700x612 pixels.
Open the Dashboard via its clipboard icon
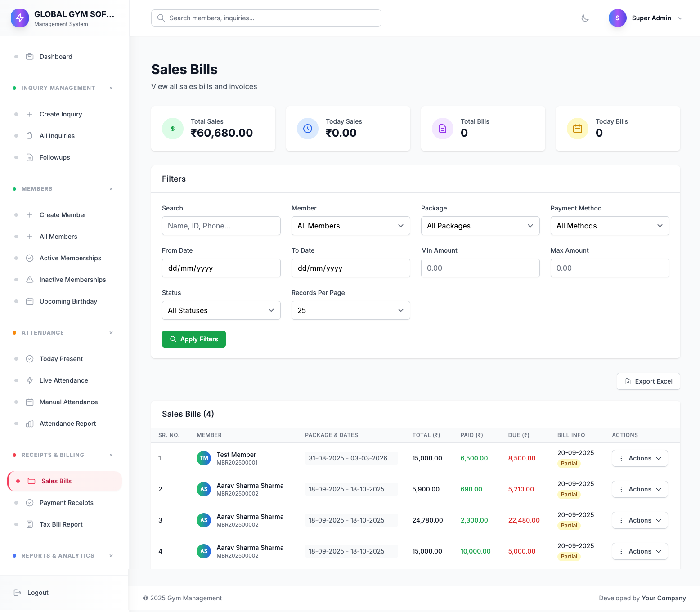pyautogui.click(x=29, y=56)
